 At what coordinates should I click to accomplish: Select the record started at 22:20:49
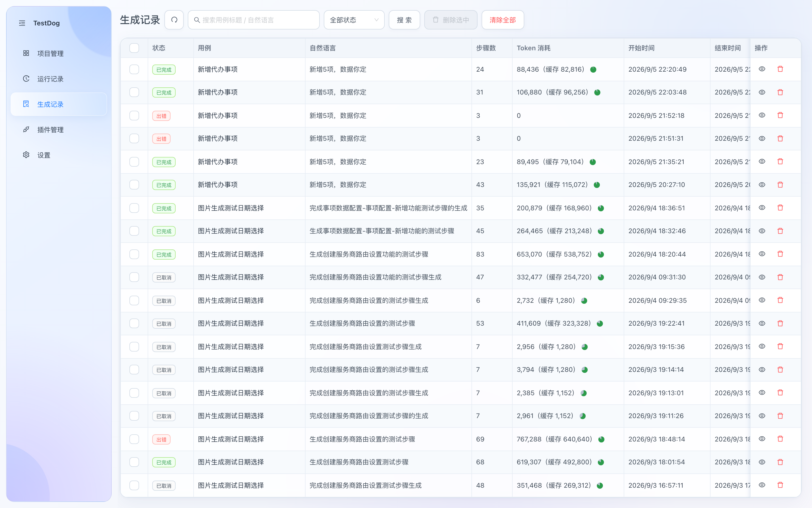coord(134,69)
